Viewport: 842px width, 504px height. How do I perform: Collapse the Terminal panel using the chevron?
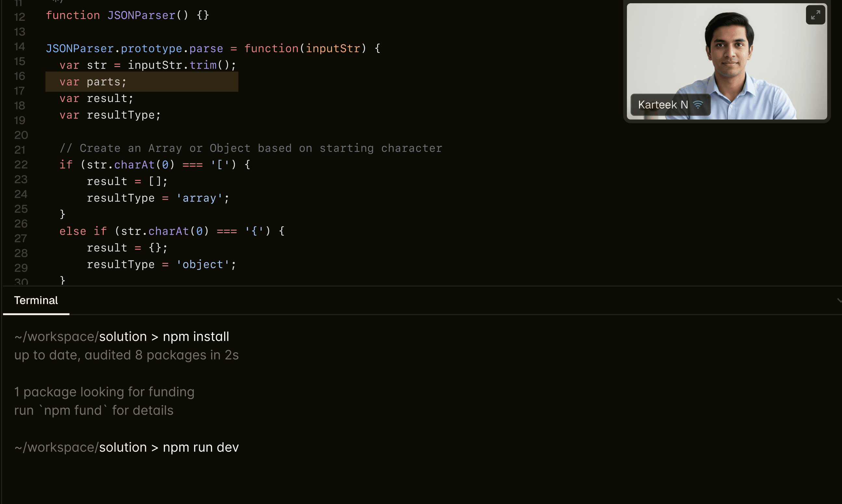click(x=839, y=300)
